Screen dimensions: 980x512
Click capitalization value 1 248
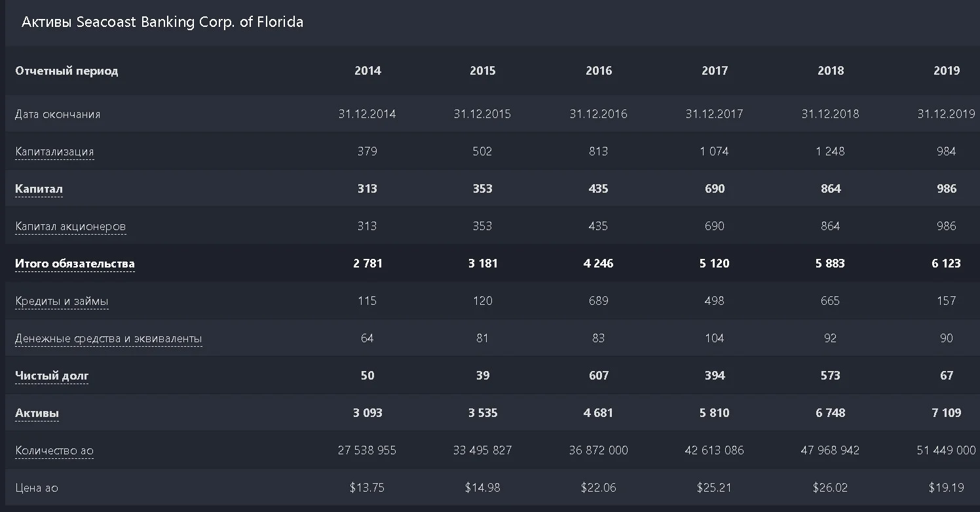pos(831,151)
